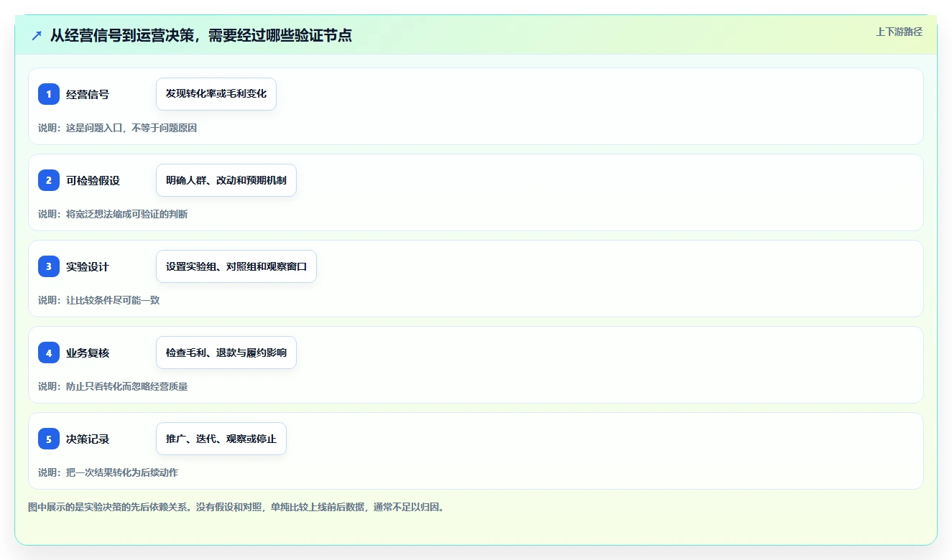
Task: Click the arrow icon beside the title
Action: pyautogui.click(x=37, y=36)
